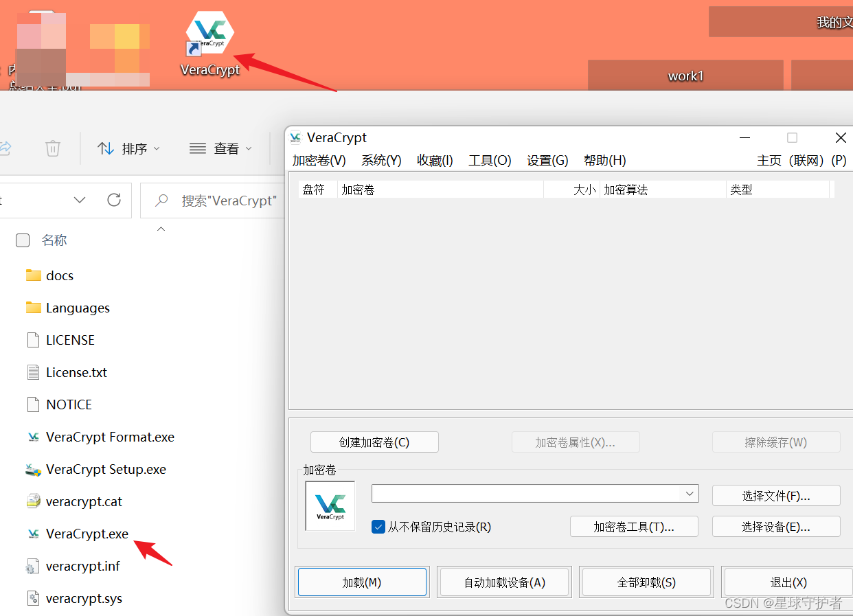853x616 pixels.
Task: Open the 查看 view dropdown
Action: click(221, 148)
